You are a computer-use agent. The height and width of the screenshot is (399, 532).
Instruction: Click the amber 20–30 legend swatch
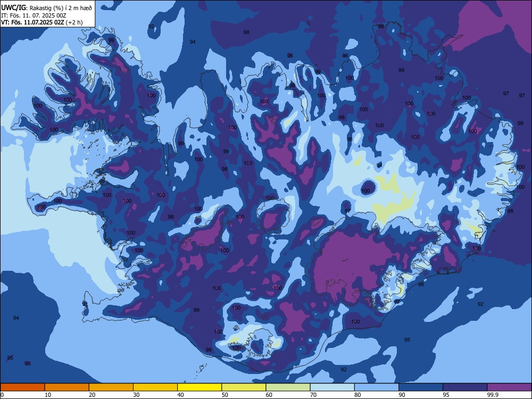pos(111,387)
